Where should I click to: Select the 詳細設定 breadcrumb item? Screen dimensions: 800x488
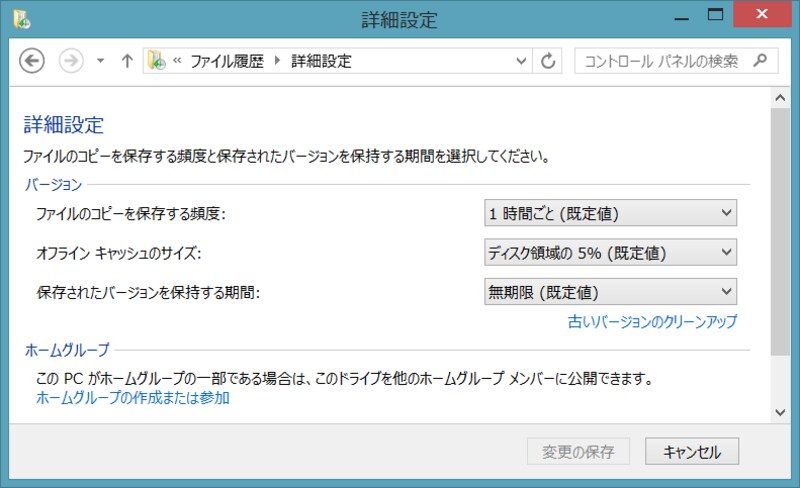pyautogui.click(x=321, y=61)
